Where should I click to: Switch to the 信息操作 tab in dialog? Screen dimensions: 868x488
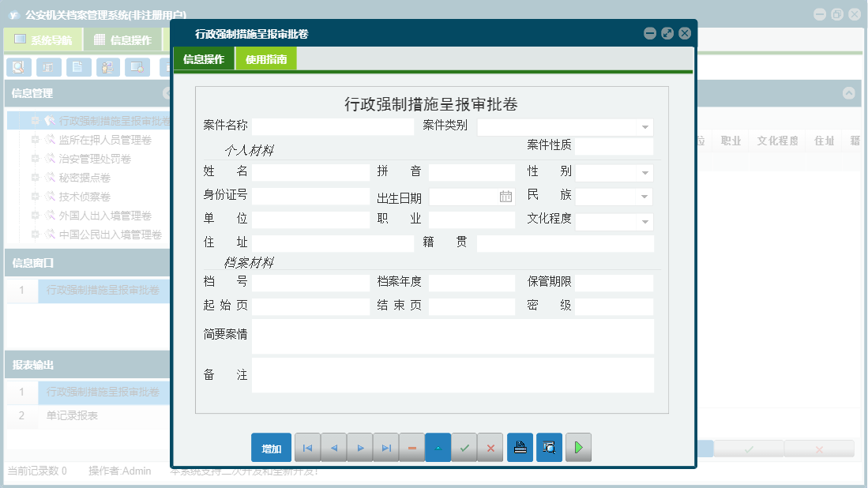[x=204, y=58]
